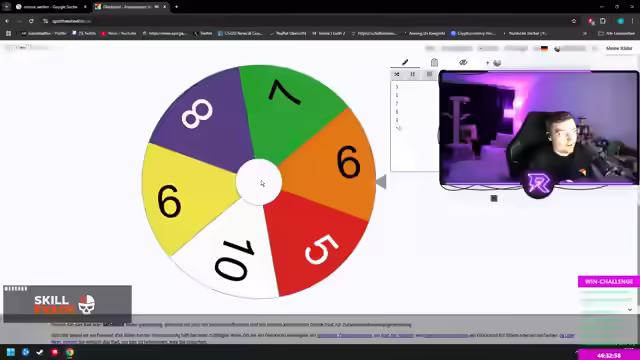Close the Glücksrad browser tab
The image size is (640, 360).
pyautogui.click(x=164, y=7)
